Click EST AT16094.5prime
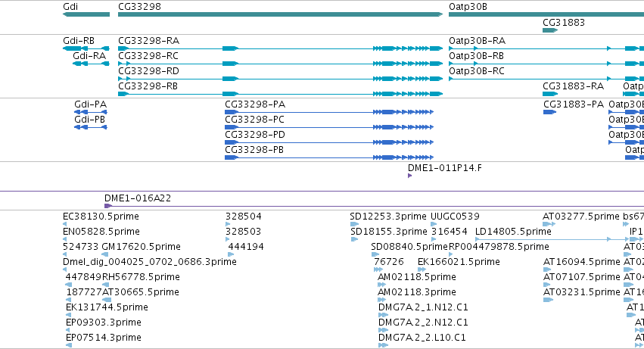 pos(582,262)
